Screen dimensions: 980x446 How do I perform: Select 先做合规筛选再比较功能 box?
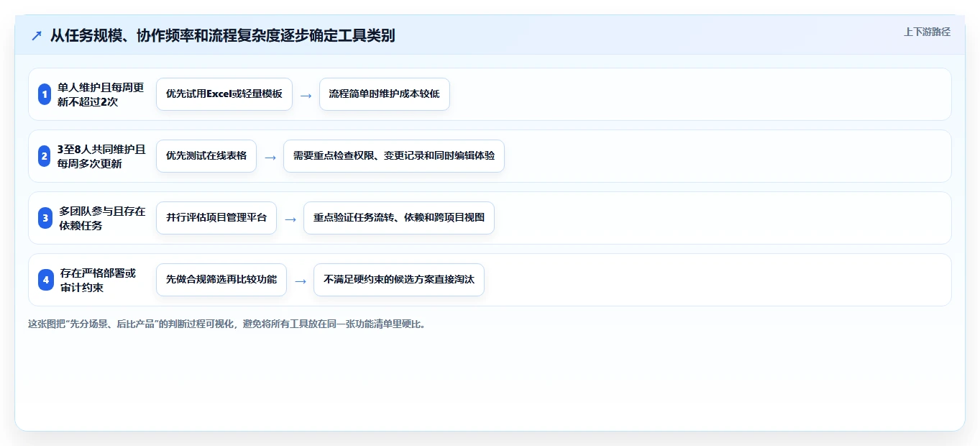coord(221,280)
